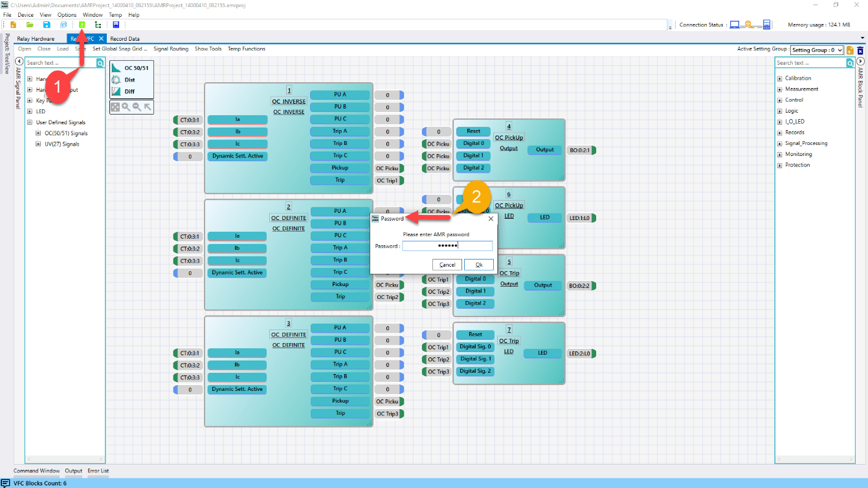This screenshot has width=868, height=488.
Task: Collapse the AMR Signal Panel arrow
Action: coord(19,62)
